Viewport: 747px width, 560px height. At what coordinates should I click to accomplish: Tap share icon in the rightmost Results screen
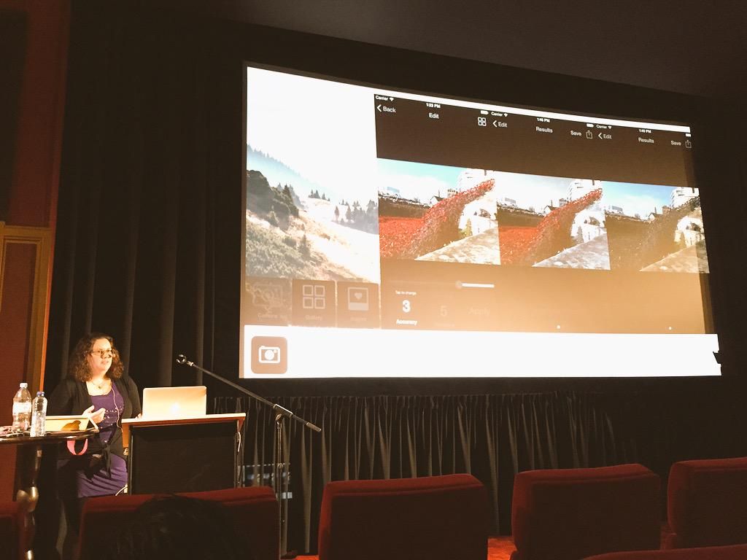click(688, 144)
